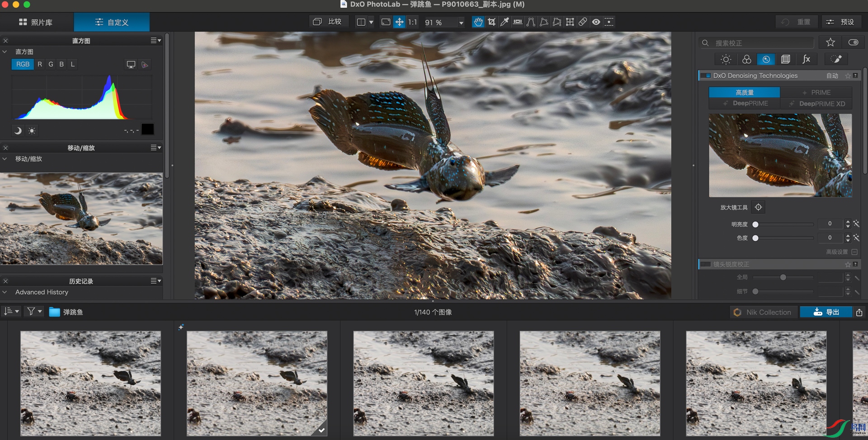Toggle active corrections only switch

853,42
